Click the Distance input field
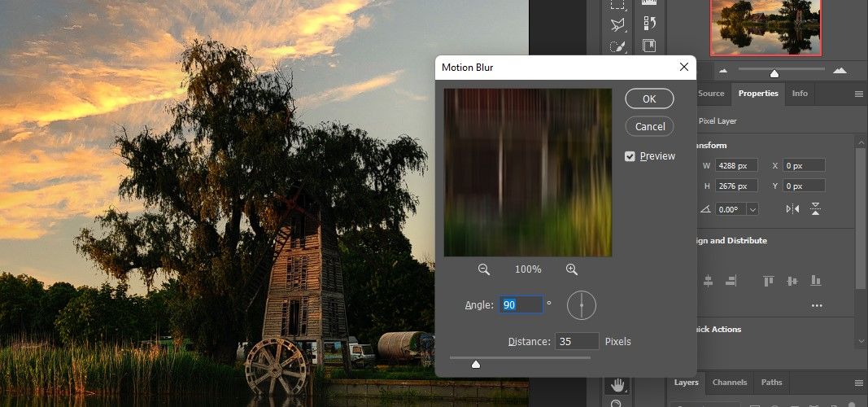868x407 pixels. pos(577,341)
